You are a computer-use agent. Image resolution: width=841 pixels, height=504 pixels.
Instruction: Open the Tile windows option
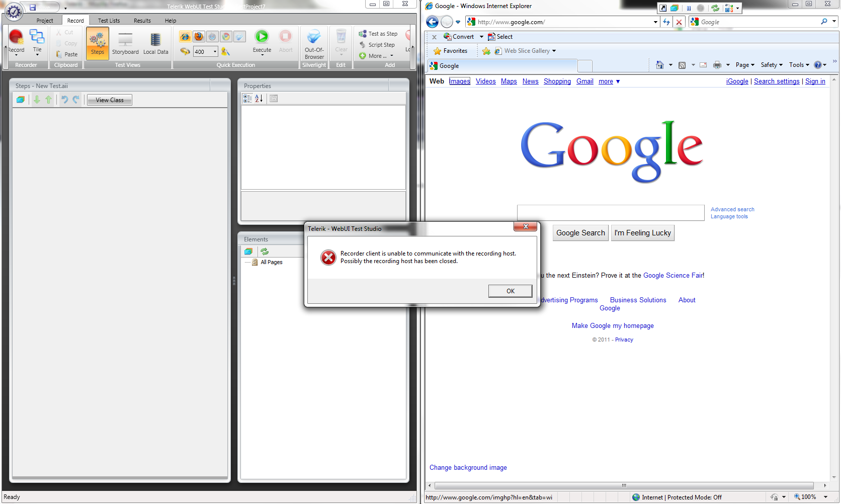(37, 41)
